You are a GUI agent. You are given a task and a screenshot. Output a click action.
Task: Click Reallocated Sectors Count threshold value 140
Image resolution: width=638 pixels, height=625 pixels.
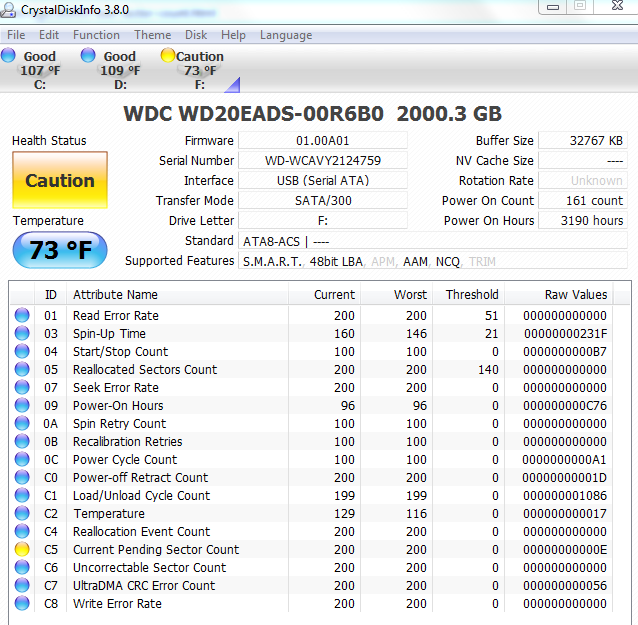(488, 369)
